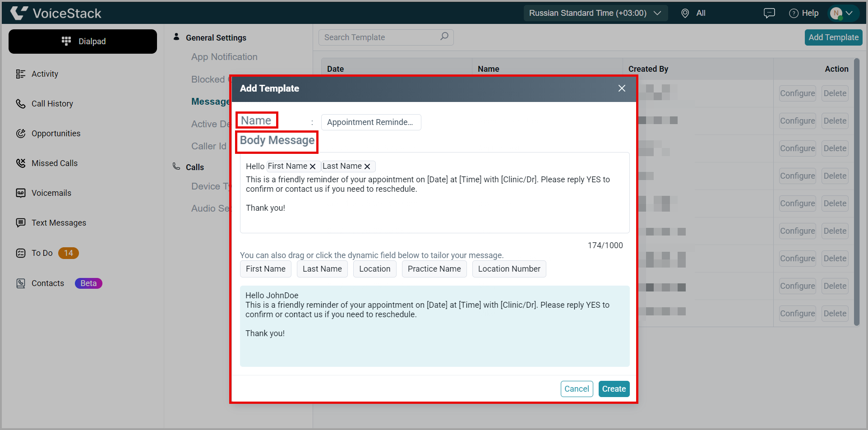Open Opportunities page
The width and height of the screenshot is (868, 430).
56,134
